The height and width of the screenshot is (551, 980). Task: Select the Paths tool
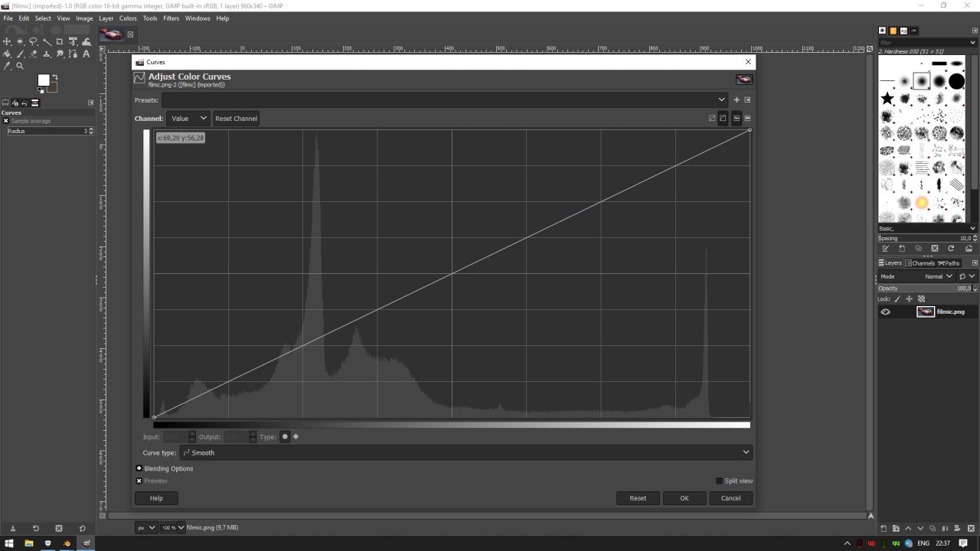pyautogui.click(x=73, y=54)
